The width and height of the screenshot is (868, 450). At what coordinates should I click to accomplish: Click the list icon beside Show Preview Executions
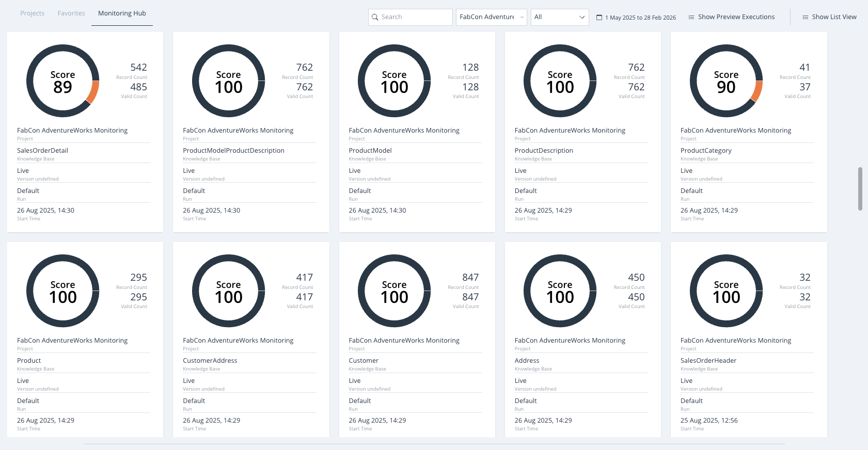(x=691, y=18)
